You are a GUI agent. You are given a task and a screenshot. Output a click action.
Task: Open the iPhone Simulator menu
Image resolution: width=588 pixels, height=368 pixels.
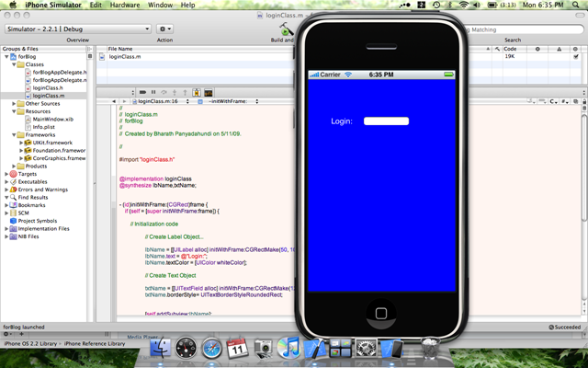pyautogui.click(x=53, y=5)
